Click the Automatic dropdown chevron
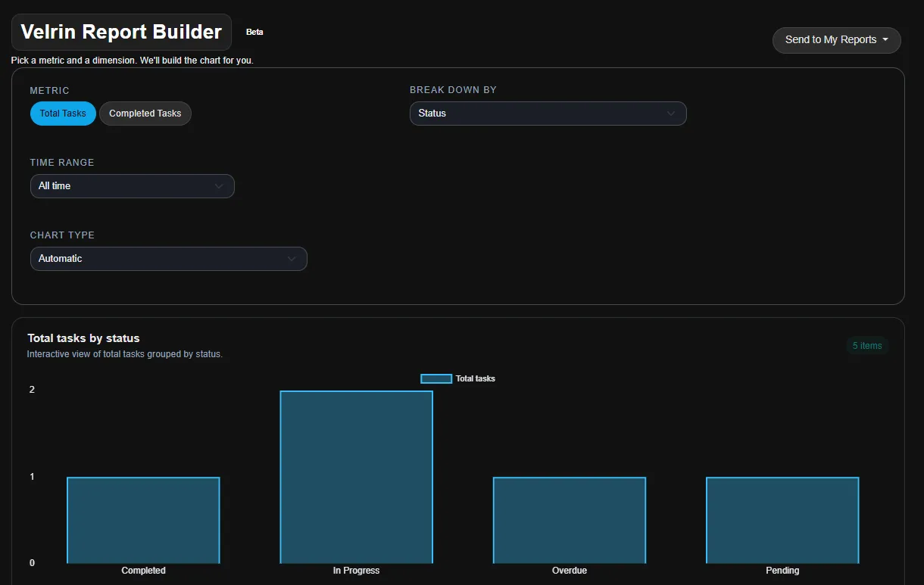 pos(292,258)
